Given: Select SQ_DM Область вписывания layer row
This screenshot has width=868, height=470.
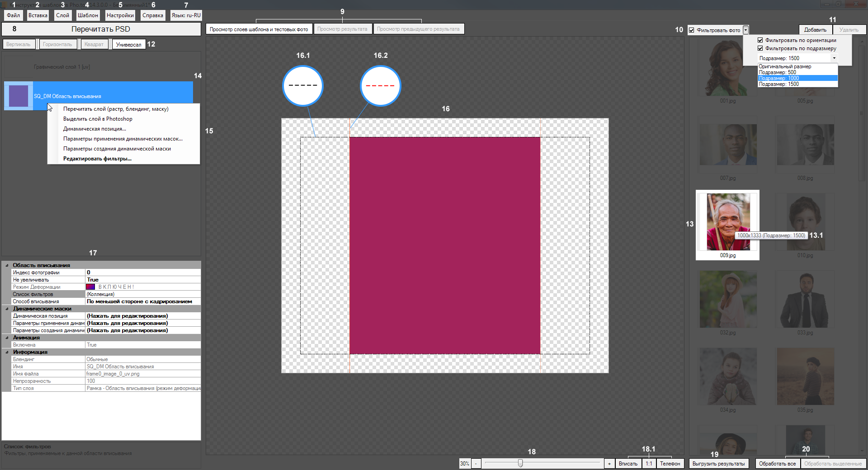Looking at the screenshot, I should coord(99,96).
